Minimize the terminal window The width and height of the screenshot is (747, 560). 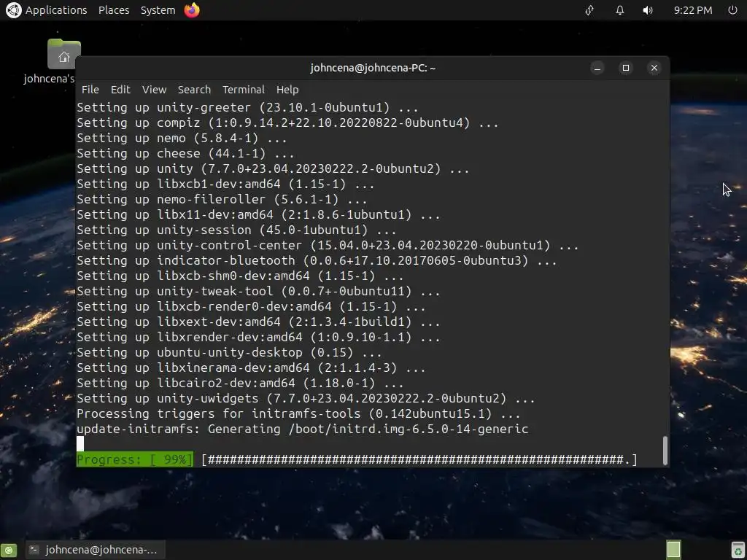pyautogui.click(x=597, y=68)
